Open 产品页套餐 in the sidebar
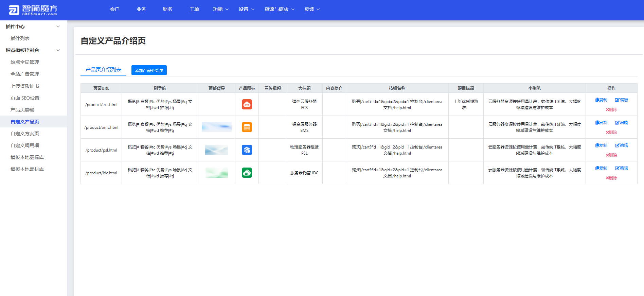The height and width of the screenshot is (296, 644). point(22,110)
